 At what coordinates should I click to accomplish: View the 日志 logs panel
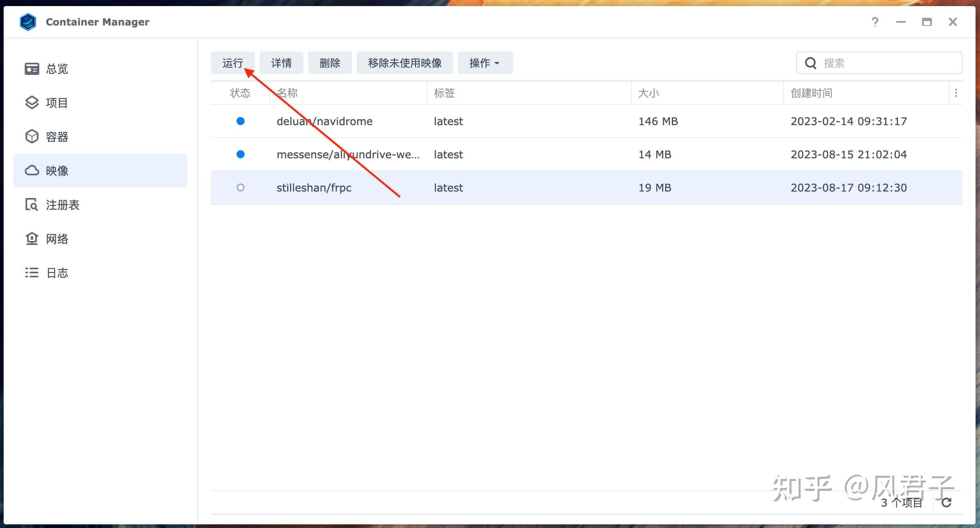[x=57, y=273]
